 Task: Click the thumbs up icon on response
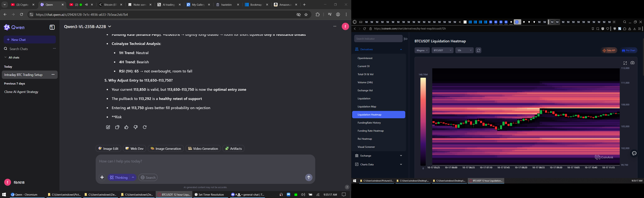click(x=126, y=127)
